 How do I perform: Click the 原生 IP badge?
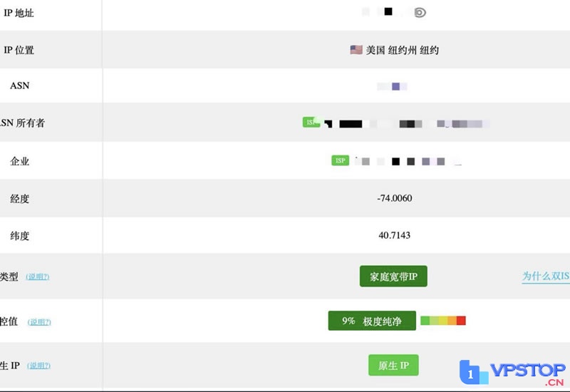(393, 365)
